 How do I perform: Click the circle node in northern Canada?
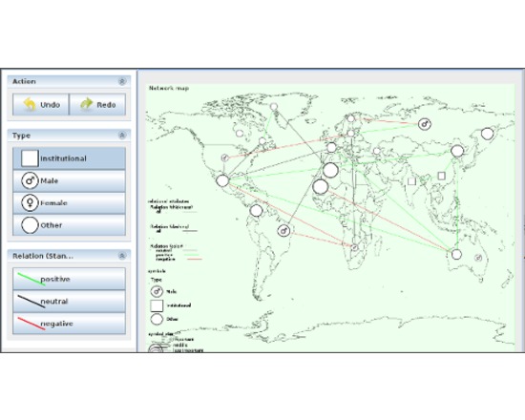tap(240, 134)
